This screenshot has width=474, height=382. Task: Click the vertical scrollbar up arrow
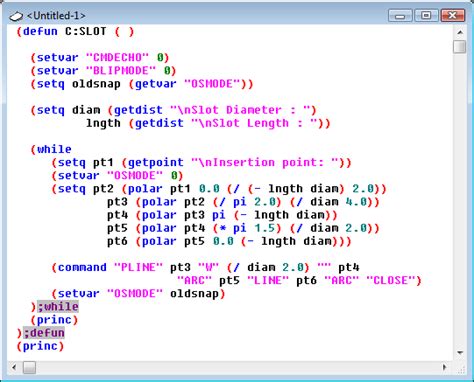[x=460, y=32]
